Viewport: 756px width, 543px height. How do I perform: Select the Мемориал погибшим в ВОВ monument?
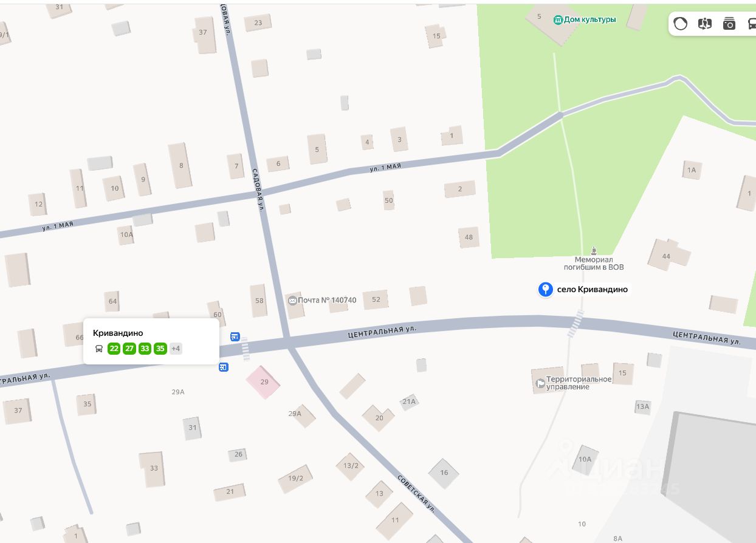594,250
